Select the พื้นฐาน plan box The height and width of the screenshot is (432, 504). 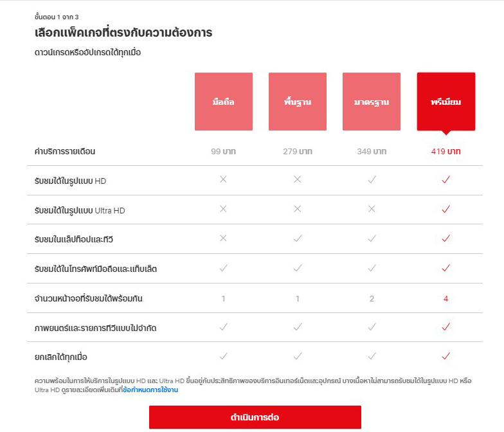[297, 102]
